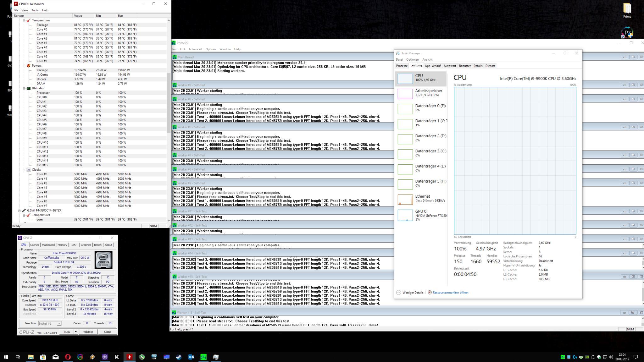Open the Socket #1 selection dropdown in CPU-Z
Viewport: 644px width, 362px height.
pyautogui.click(x=49, y=323)
